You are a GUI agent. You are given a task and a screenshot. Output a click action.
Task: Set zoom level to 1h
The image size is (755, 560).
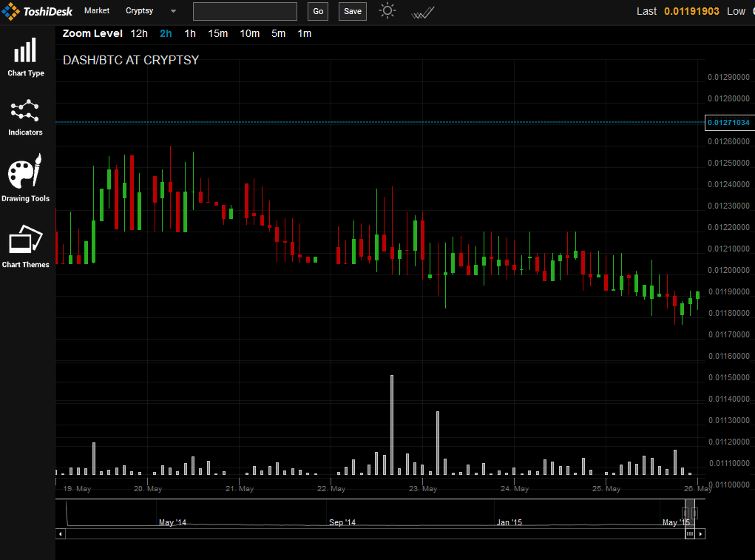coord(190,34)
